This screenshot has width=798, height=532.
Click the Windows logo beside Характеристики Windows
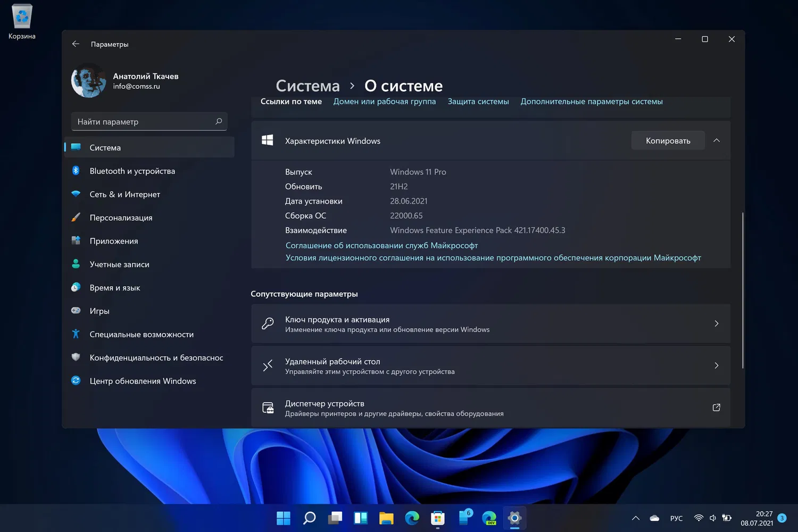(268, 140)
